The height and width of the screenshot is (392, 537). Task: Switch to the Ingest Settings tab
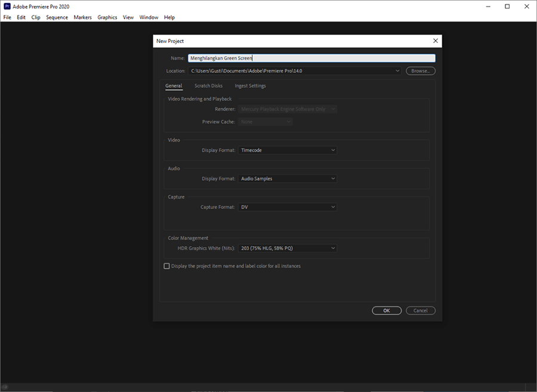251,86
